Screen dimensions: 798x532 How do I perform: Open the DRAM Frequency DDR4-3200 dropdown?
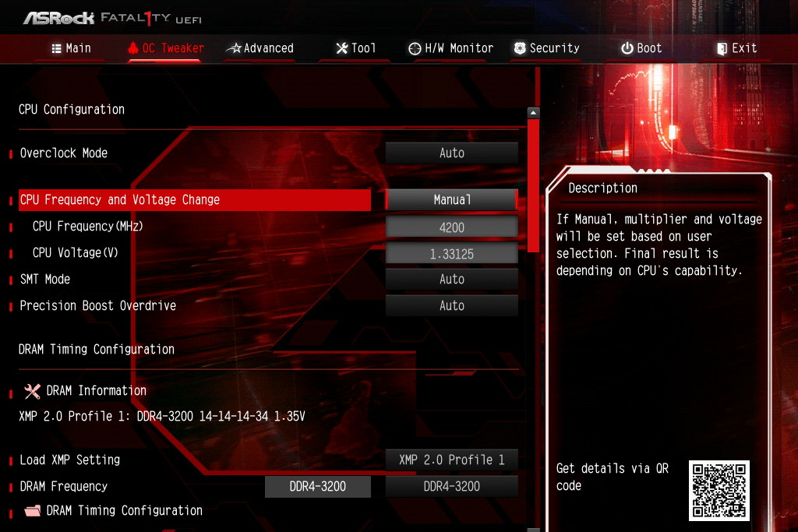(x=452, y=486)
